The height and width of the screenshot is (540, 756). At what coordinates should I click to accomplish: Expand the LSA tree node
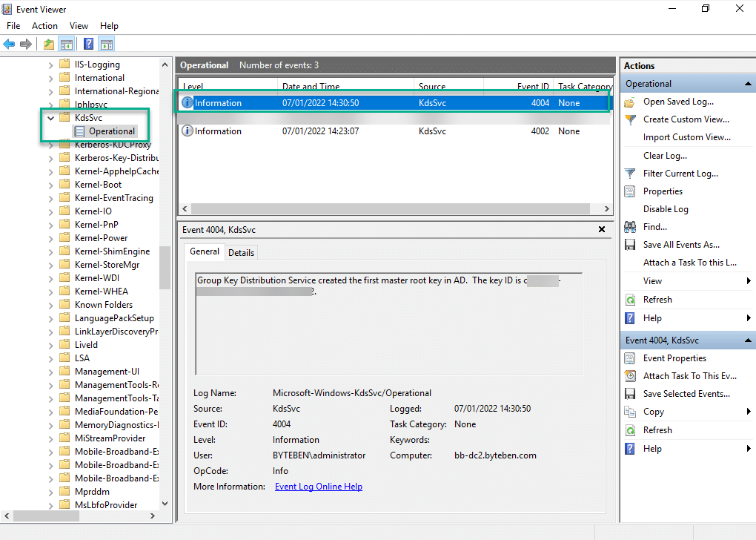[50, 358]
